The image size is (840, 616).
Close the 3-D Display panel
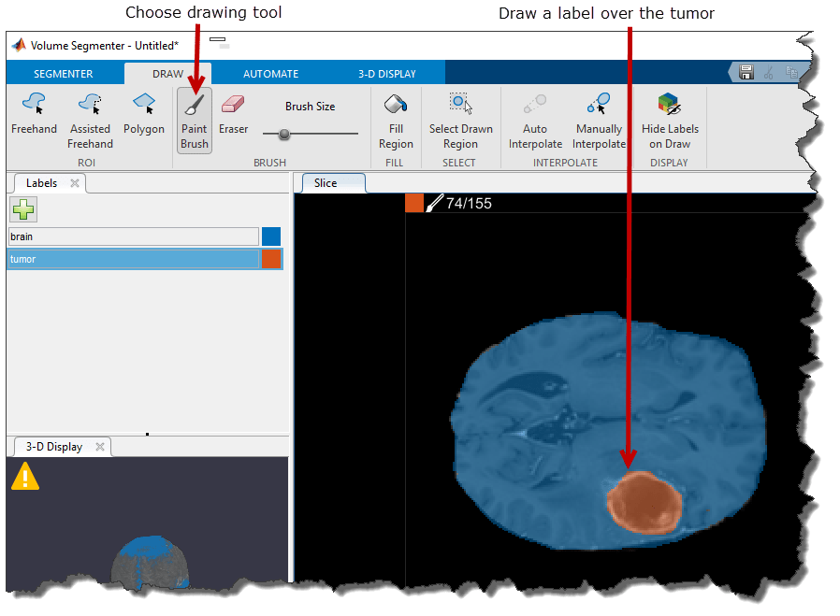coord(100,447)
